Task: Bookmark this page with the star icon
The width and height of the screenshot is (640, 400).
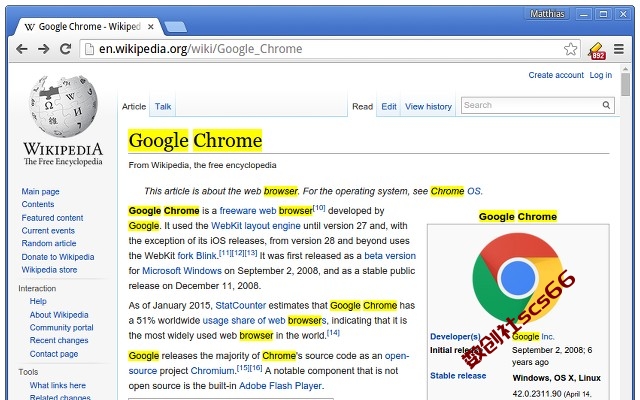Action: 570,49
